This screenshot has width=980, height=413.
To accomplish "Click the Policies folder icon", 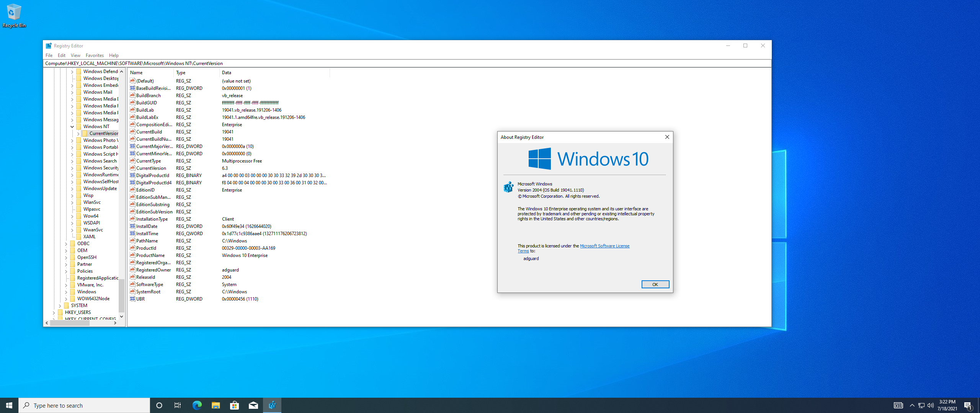I will coord(73,271).
